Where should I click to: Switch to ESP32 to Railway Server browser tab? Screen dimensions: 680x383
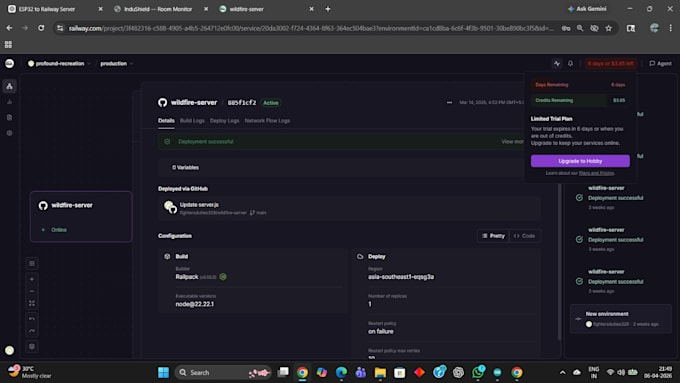pos(55,9)
